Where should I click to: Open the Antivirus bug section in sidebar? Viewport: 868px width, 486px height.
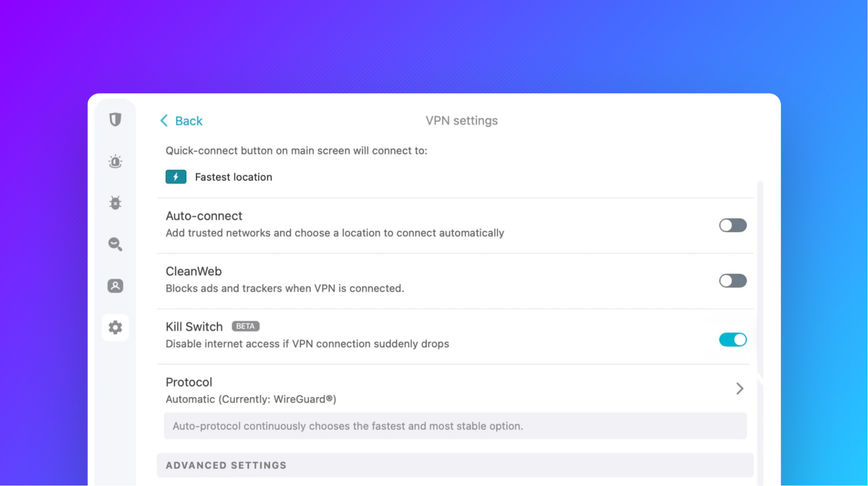point(115,203)
